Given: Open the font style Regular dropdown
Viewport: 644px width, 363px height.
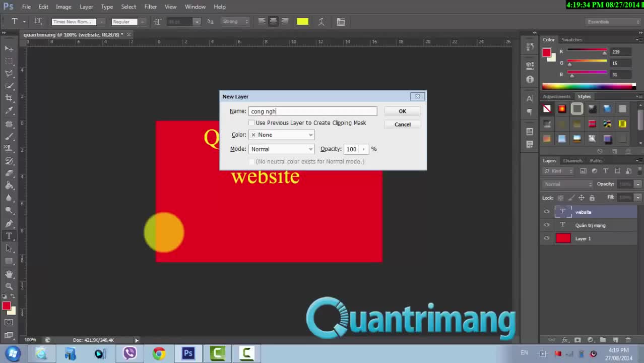Looking at the screenshot, I should [143, 22].
